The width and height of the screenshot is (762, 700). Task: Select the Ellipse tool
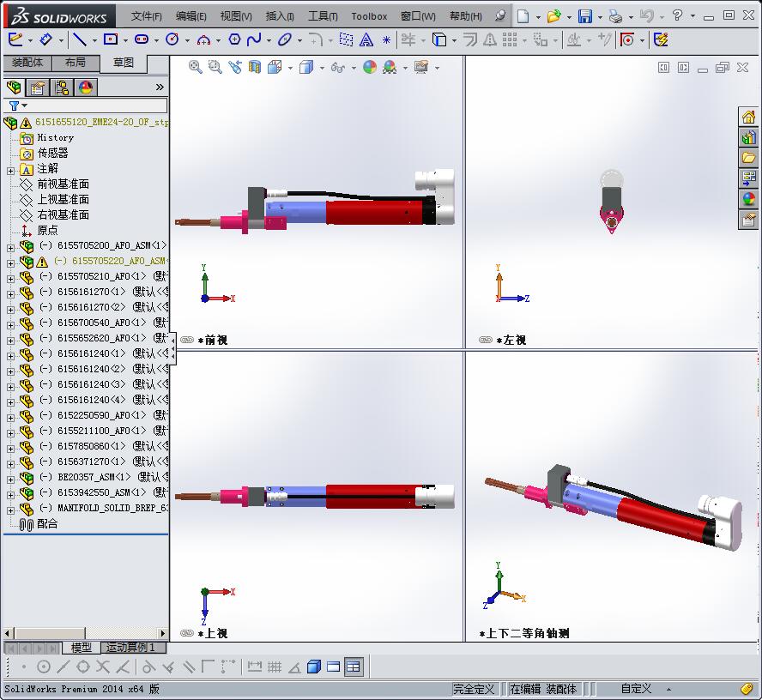pyautogui.click(x=285, y=39)
